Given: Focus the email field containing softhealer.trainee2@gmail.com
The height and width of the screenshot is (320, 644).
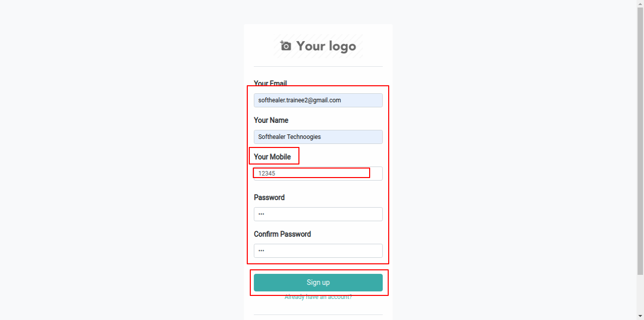Looking at the screenshot, I should [318, 100].
